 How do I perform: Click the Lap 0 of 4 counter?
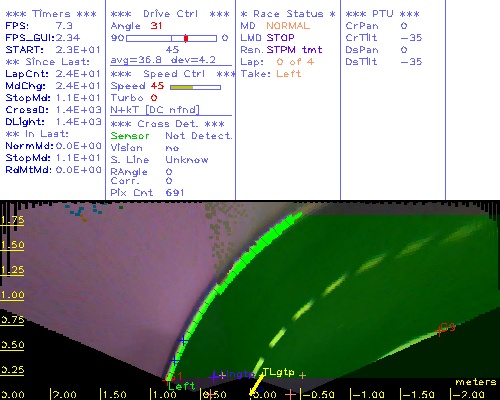point(295,62)
